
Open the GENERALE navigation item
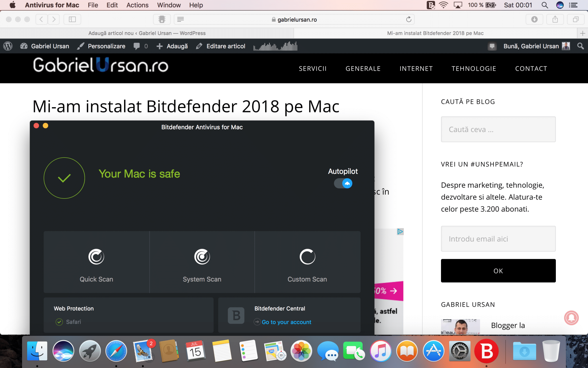point(363,68)
